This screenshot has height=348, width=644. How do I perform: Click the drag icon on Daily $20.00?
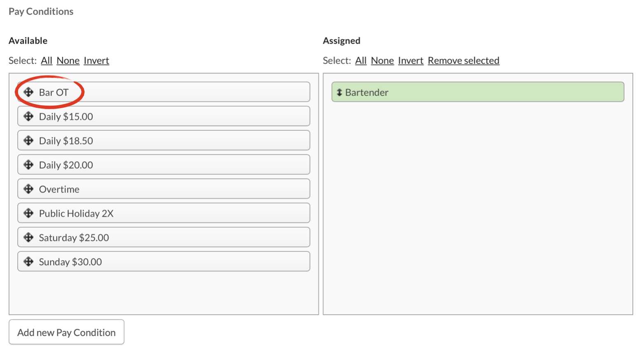point(28,165)
